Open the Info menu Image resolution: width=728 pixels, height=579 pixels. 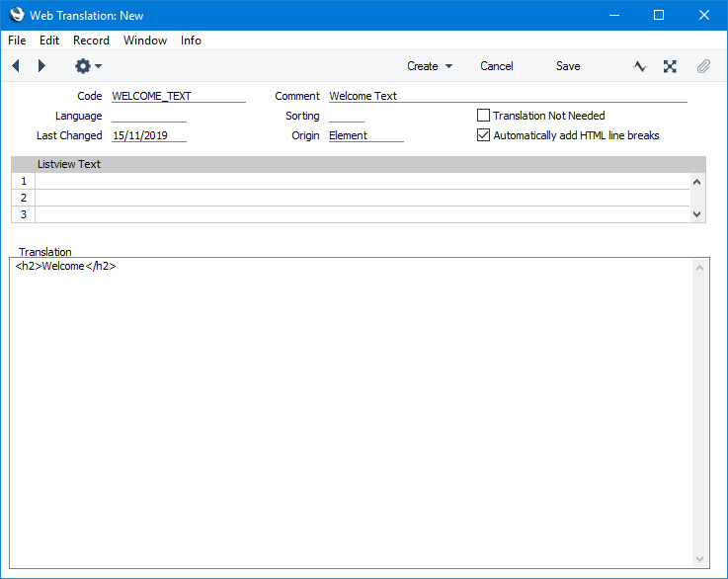(191, 41)
